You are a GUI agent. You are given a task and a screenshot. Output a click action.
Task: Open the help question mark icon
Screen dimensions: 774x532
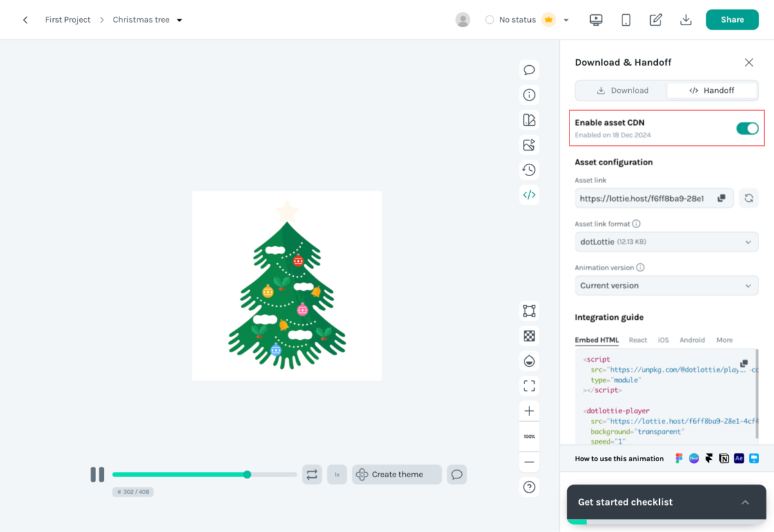tap(529, 487)
